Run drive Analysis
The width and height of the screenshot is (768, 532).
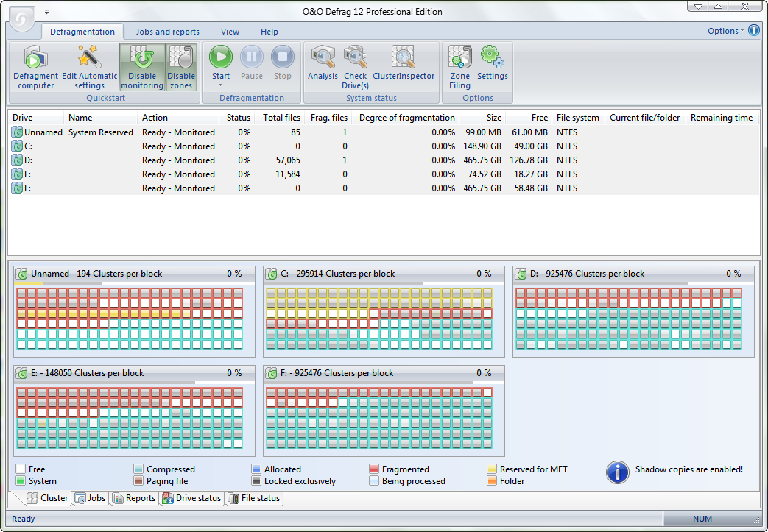click(323, 63)
